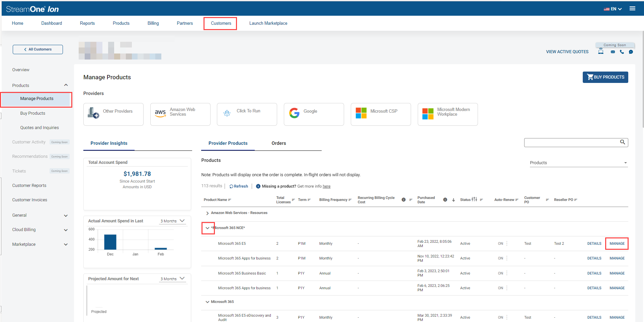The height and width of the screenshot is (322, 644).
Task: Select the Microsoft CSP provider card
Action: coord(381,114)
